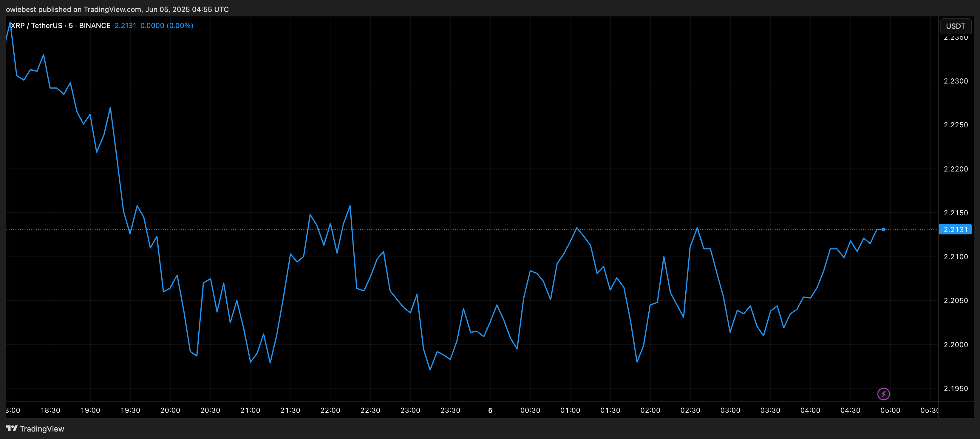Click the 2.1950 price axis label

click(956, 388)
